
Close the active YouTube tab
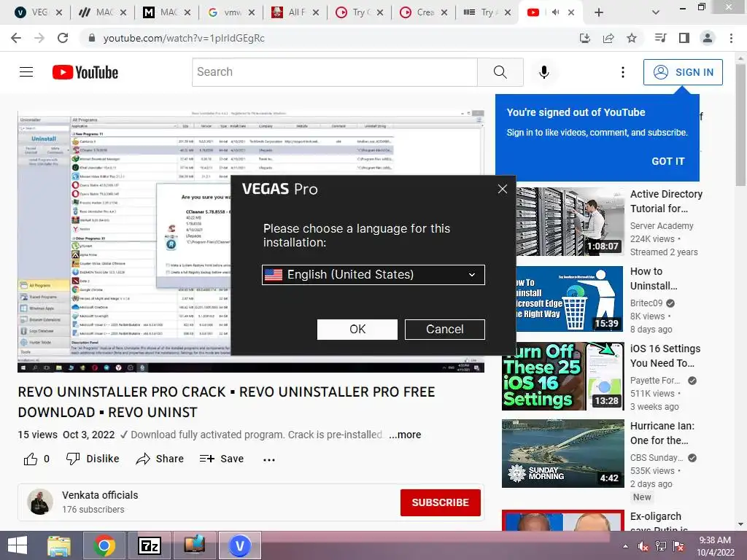point(570,12)
